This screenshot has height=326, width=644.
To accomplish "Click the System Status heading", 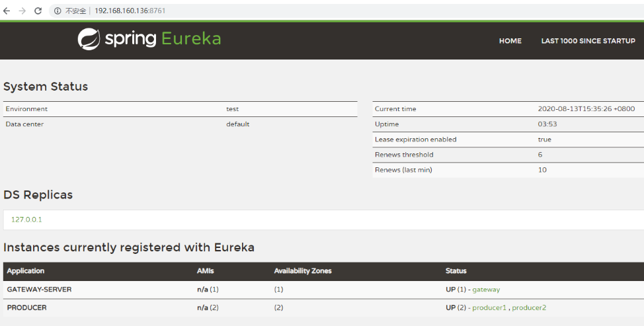I will pos(46,87).
